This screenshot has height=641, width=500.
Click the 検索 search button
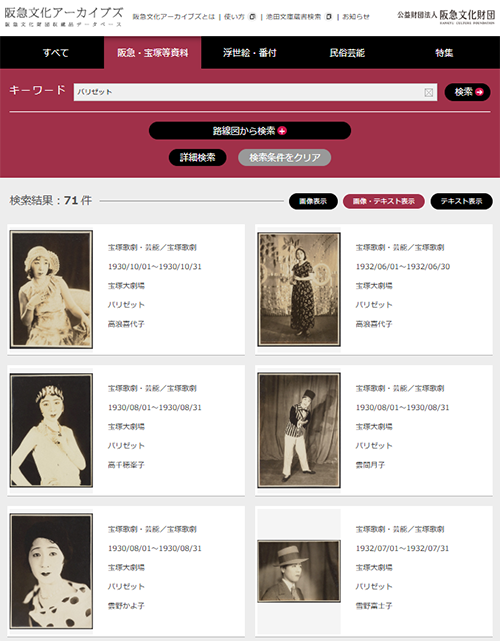[467, 92]
